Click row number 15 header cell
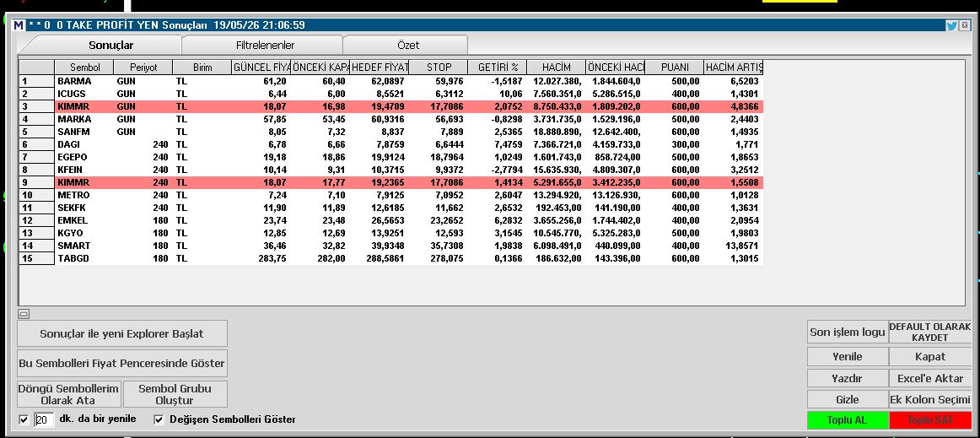Viewport: 980px width, 438px height. [x=37, y=258]
